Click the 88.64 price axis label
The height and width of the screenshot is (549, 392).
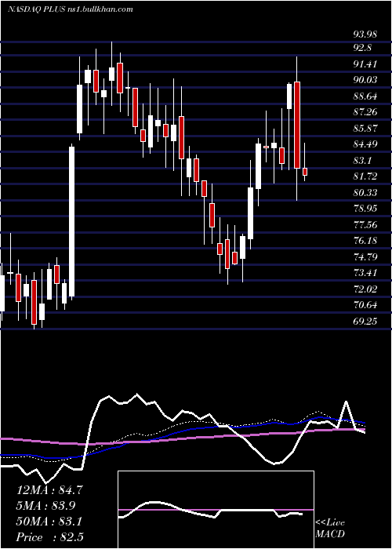(x=365, y=96)
